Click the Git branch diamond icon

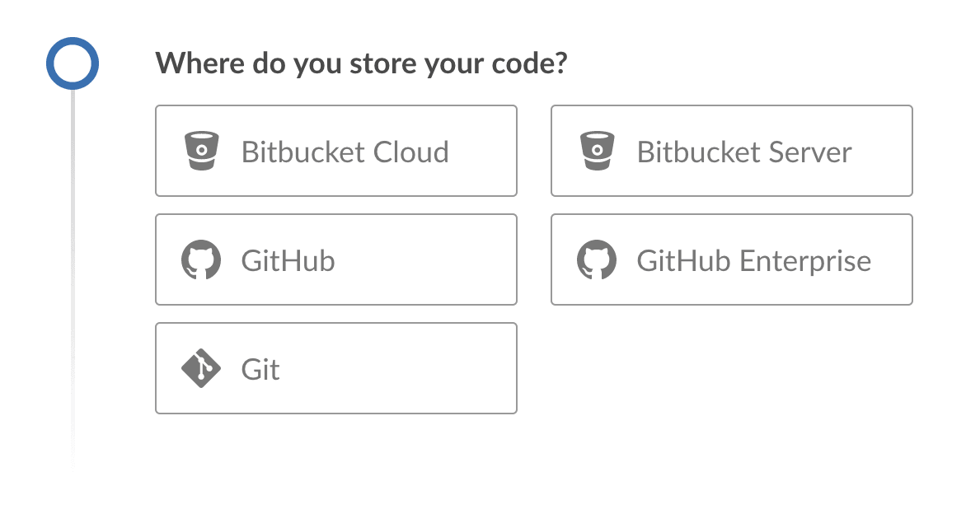pyautogui.click(x=202, y=368)
